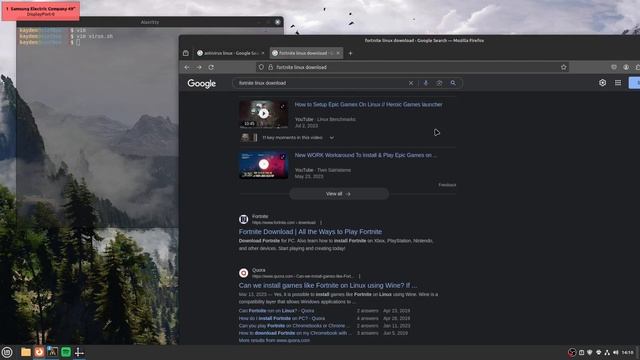Open the Linux Mint start menu

click(x=7, y=352)
